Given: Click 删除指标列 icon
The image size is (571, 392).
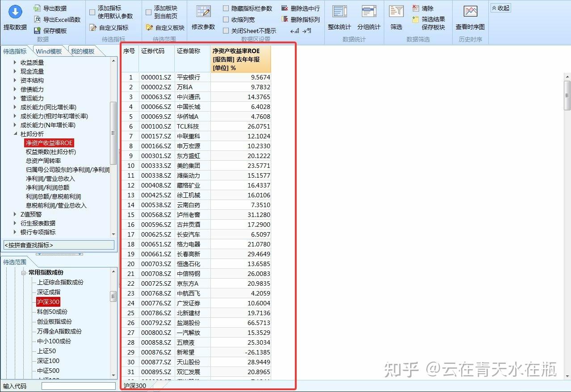Looking at the screenshot, I should (285, 20).
